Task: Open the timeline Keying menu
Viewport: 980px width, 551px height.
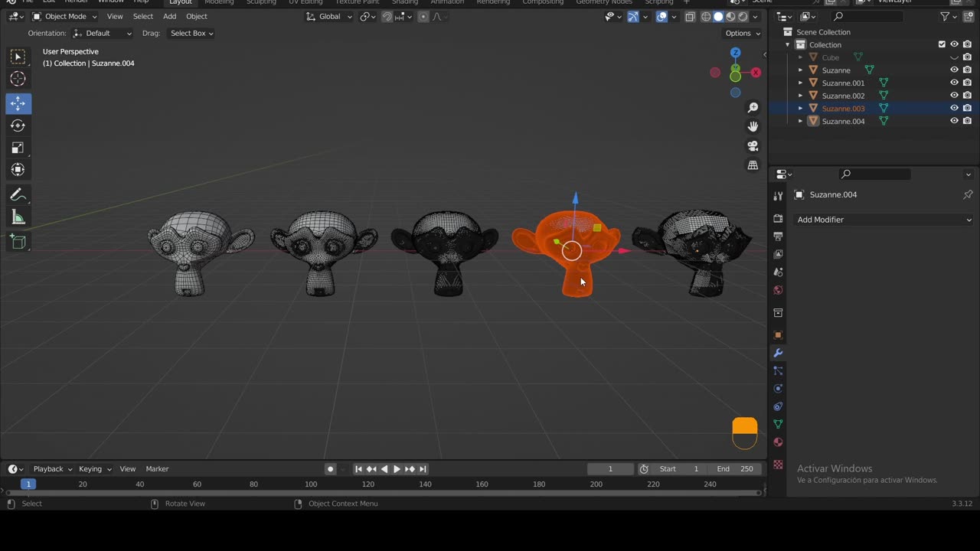Action: (x=94, y=469)
